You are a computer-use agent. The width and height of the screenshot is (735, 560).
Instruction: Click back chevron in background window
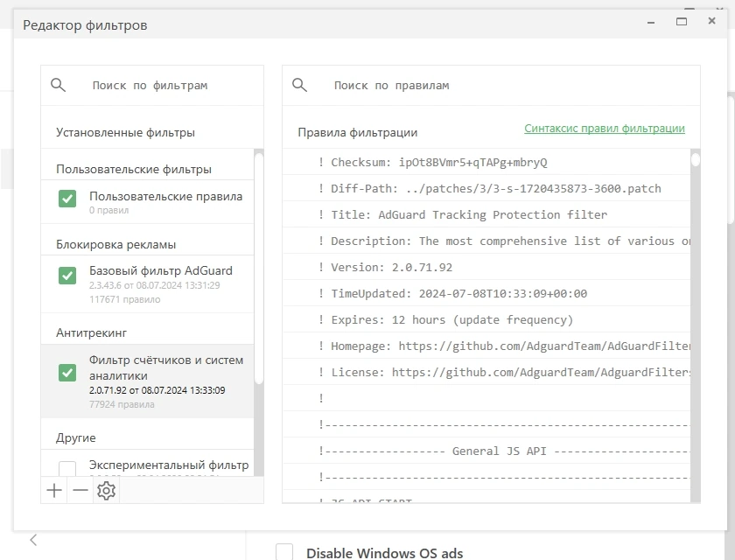pyautogui.click(x=33, y=540)
